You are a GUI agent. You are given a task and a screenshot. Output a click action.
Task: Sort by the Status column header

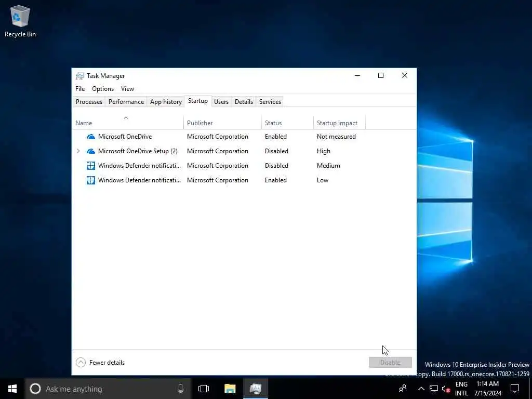click(287, 123)
